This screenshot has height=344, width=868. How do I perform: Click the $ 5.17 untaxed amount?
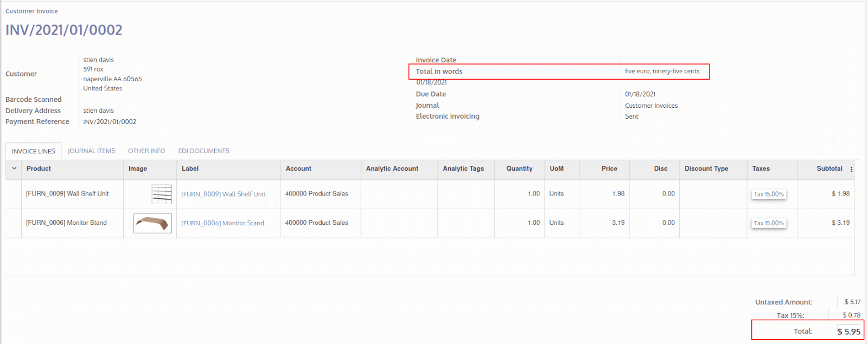(852, 302)
